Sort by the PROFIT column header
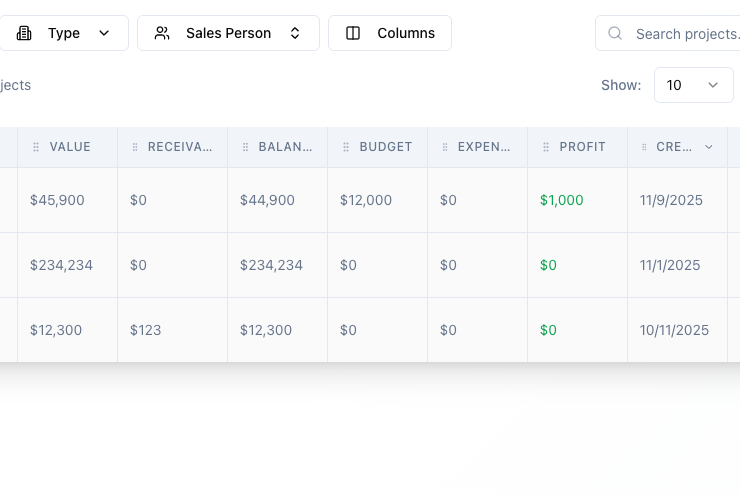The image size is (740, 495). [x=582, y=147]
